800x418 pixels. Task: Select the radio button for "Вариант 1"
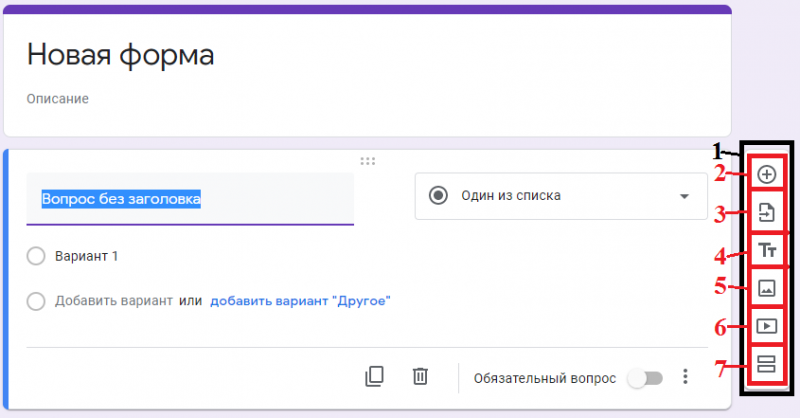tap(37, 256)
